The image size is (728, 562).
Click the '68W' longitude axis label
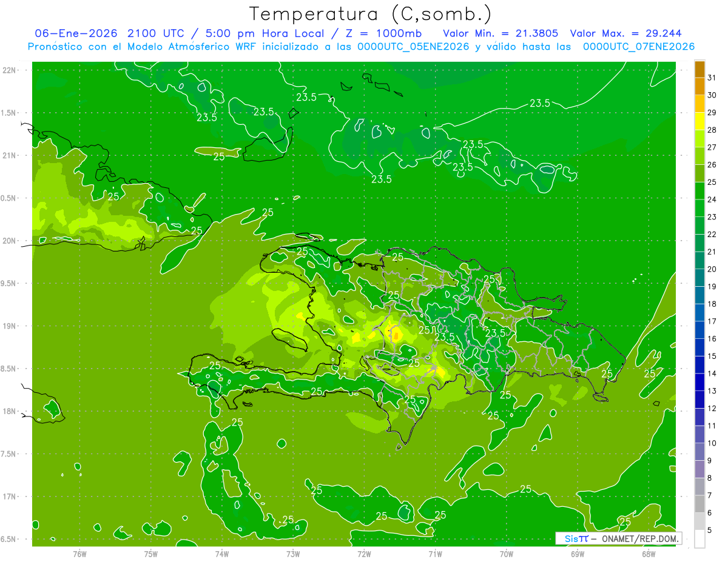(649, 554)
